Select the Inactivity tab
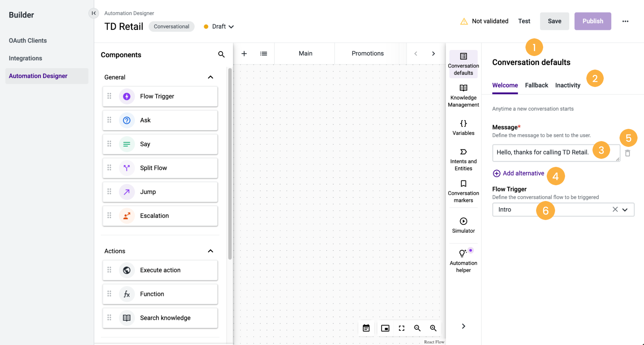Screen dimensions: 644x345 click(568, 85)
